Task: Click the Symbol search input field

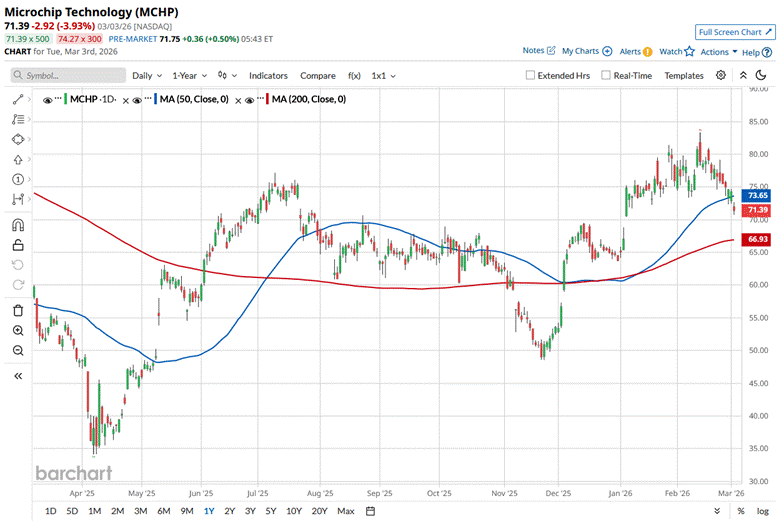Action: coord(68,75)
